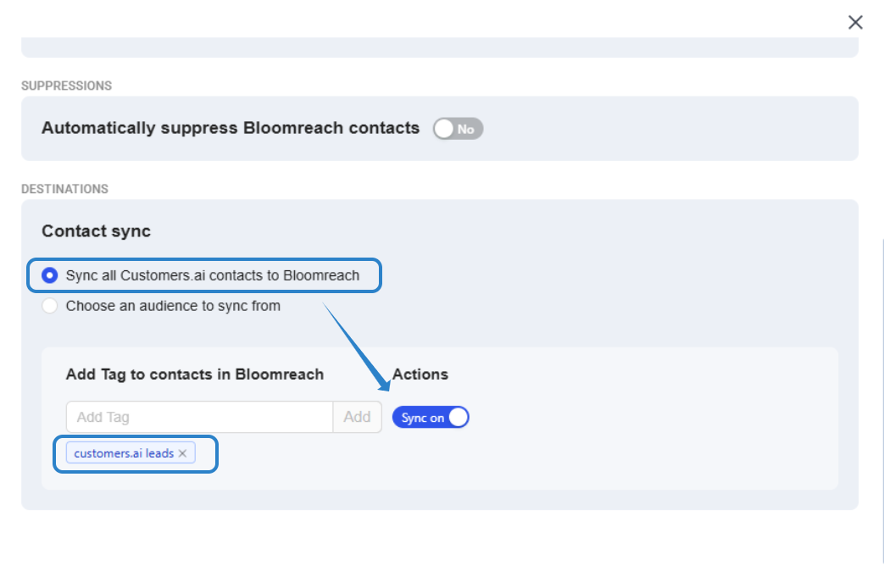Click the vertical scrollbar on right edge
The width and height of the screenshot is (884, 588).
pyautogui.click(x=882, y=398)
